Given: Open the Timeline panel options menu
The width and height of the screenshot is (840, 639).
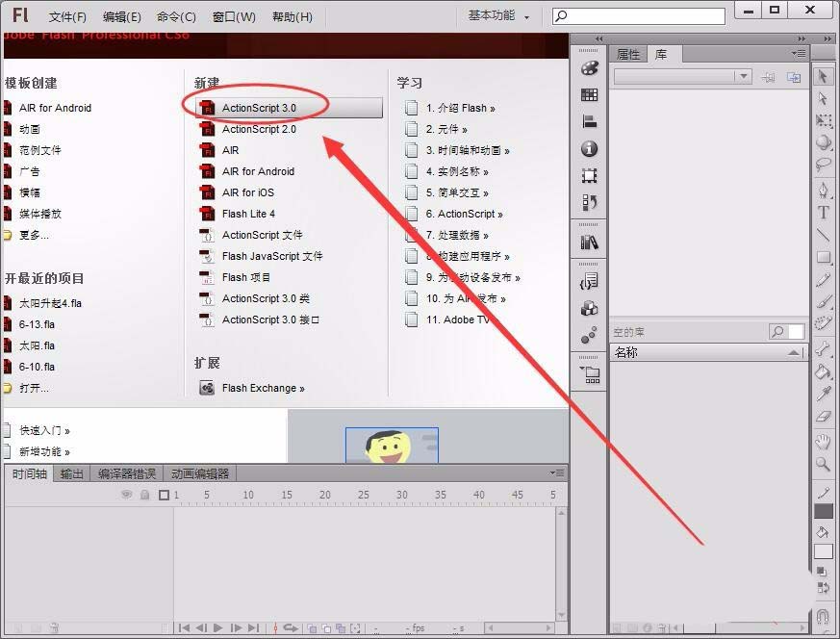Looking at the screenshot, I should click(x=556, y=473).
